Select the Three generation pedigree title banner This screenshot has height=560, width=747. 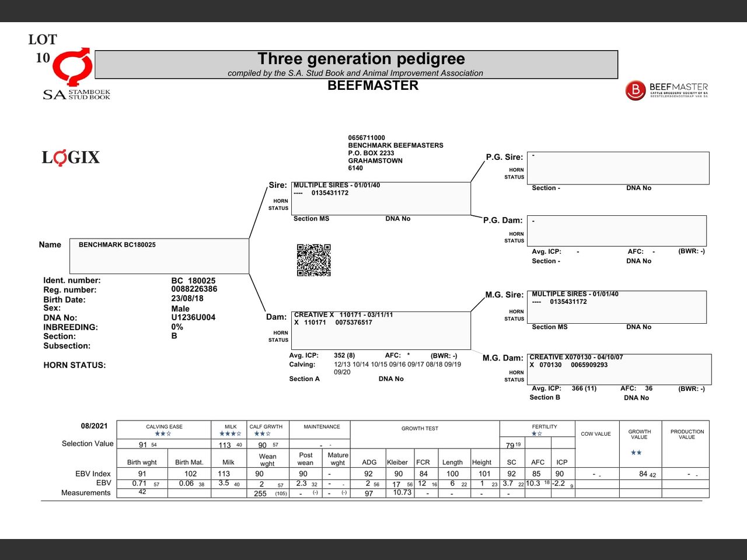[x=356, y=64]
